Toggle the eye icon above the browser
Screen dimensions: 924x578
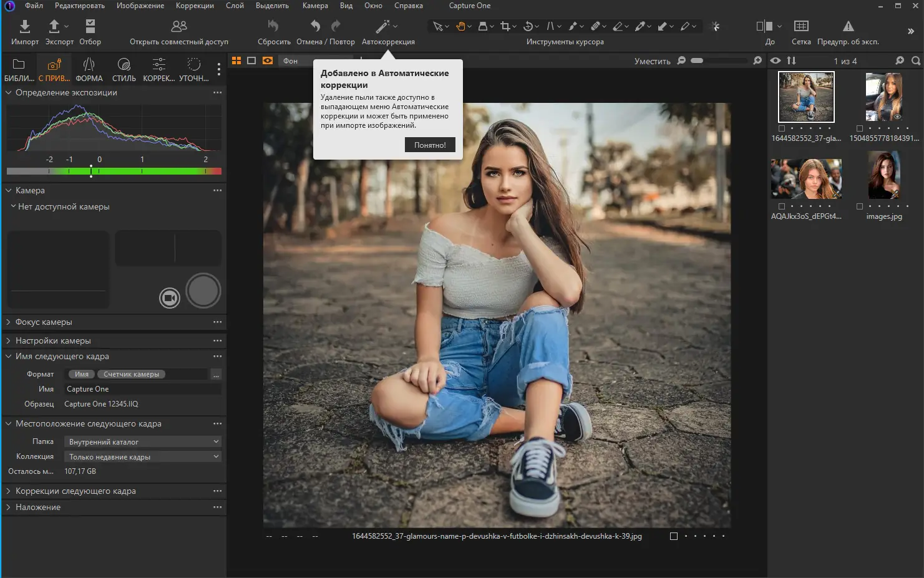tap(776, 60)
